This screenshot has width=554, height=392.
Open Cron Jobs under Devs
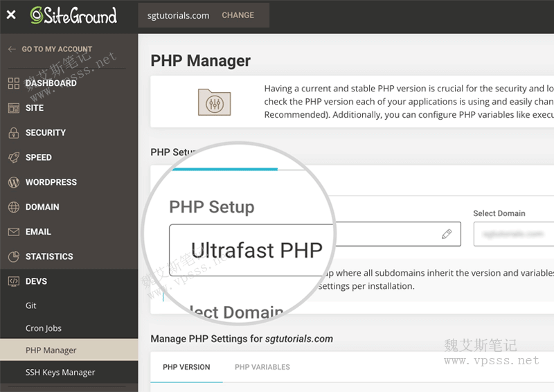pos(44,328)
